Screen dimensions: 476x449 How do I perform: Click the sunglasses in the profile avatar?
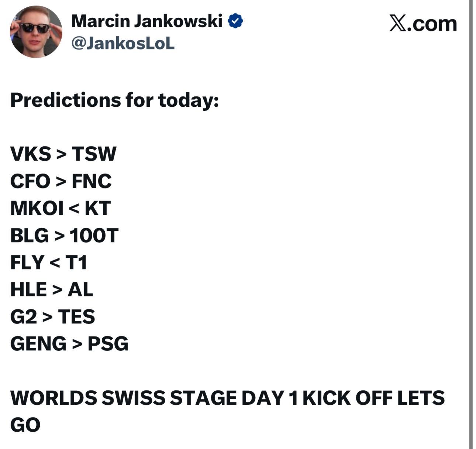point(35,28)
